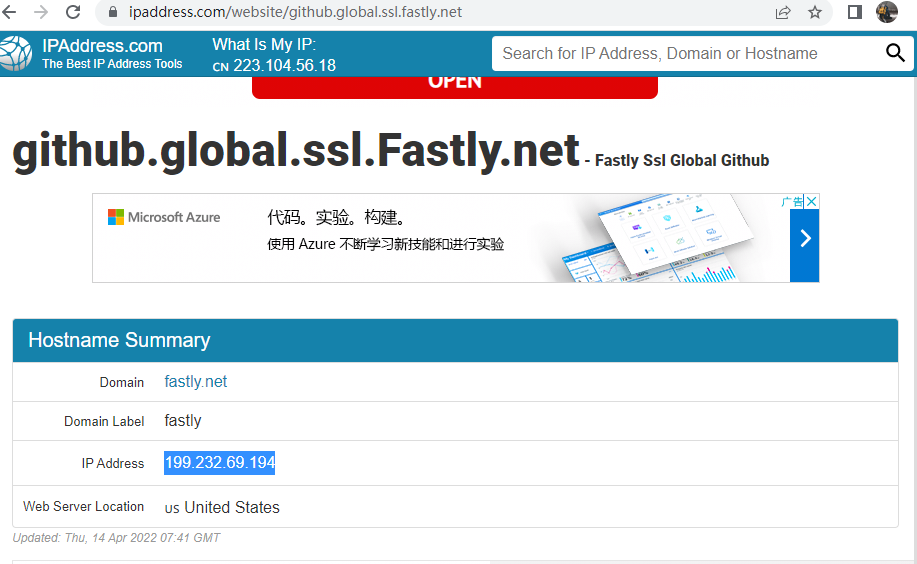Click the Domain Label value fastly
Viewport: 917px width, 564px height.
click(x=182, y=421)
